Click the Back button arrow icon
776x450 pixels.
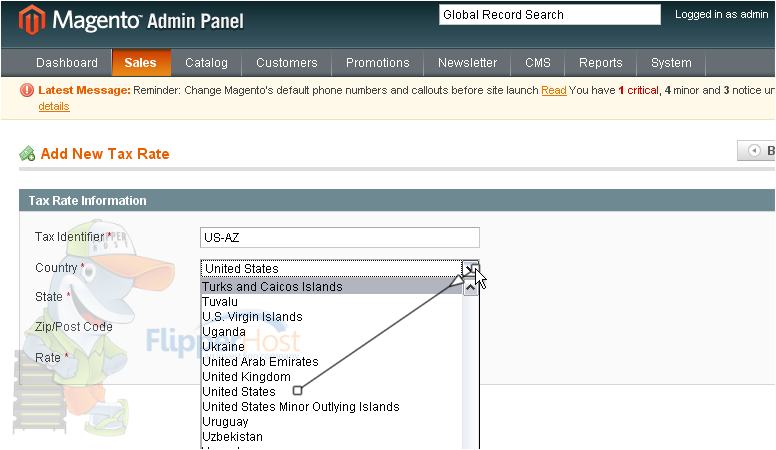point(754,150)
